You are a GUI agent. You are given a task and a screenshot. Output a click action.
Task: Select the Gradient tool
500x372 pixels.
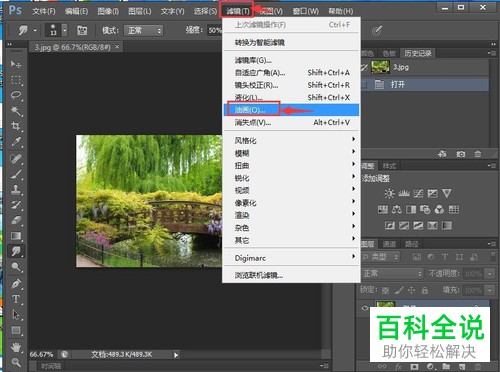16,236
